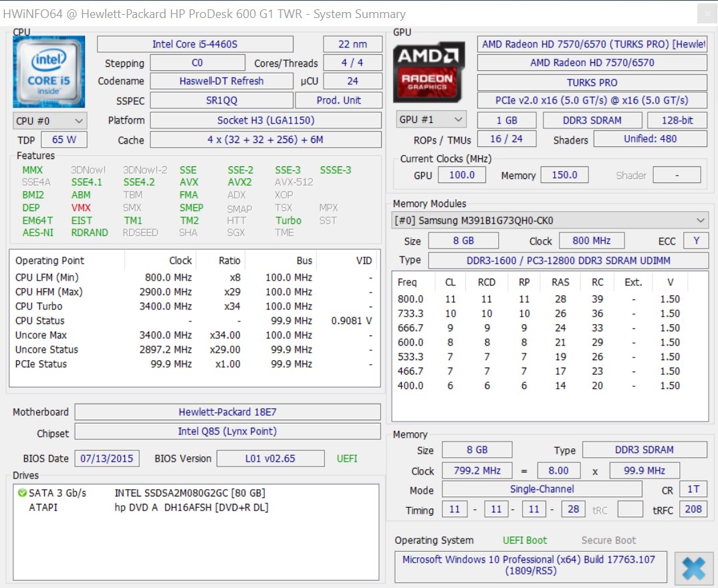Click the BIOS Date 07/13/2015 field
Screen dimensions: 718x588
click(107, 458)
